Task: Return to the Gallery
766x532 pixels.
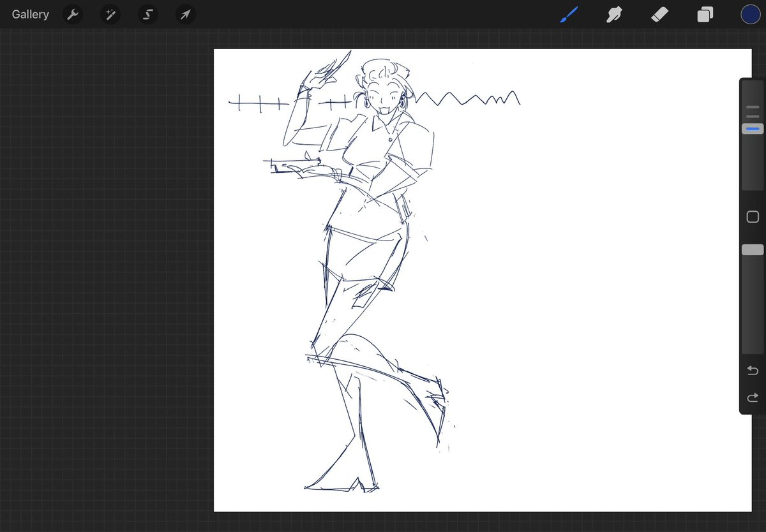Action: pos(30,14)
